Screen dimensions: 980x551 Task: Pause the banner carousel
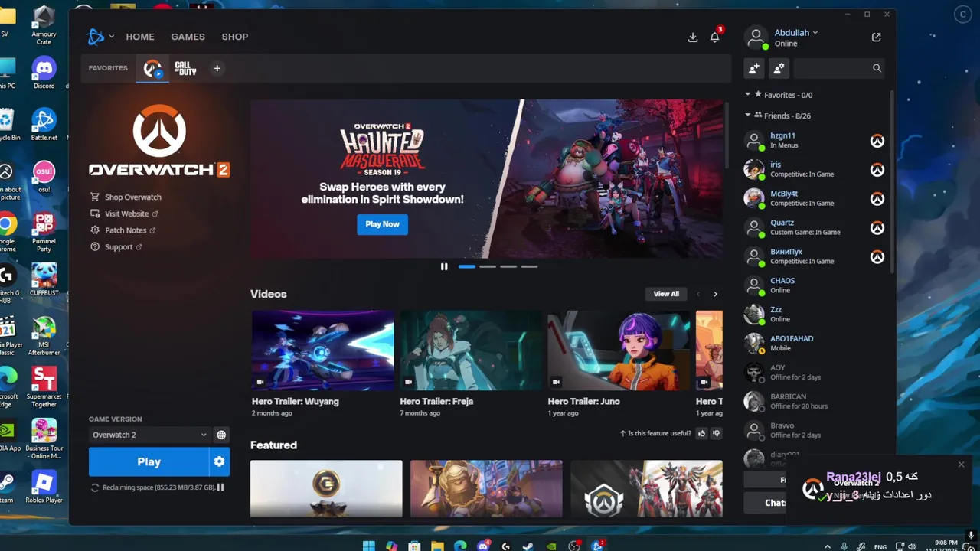point(444,266)
